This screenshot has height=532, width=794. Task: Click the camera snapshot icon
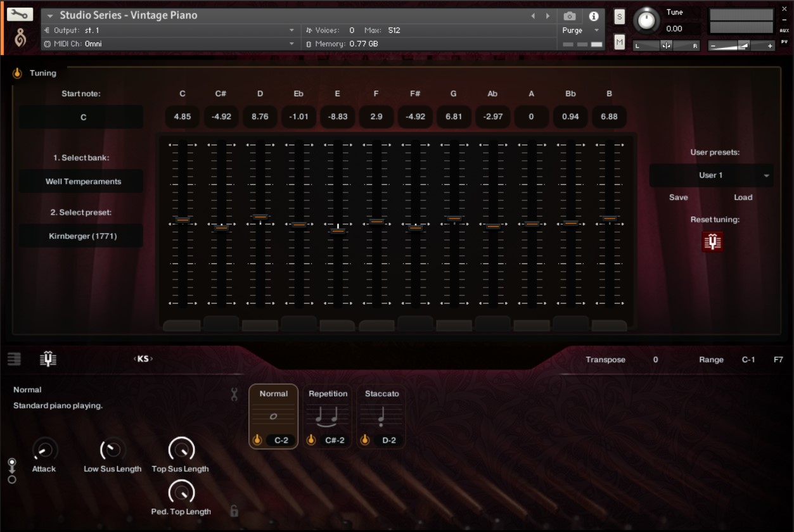coord(570,16)
